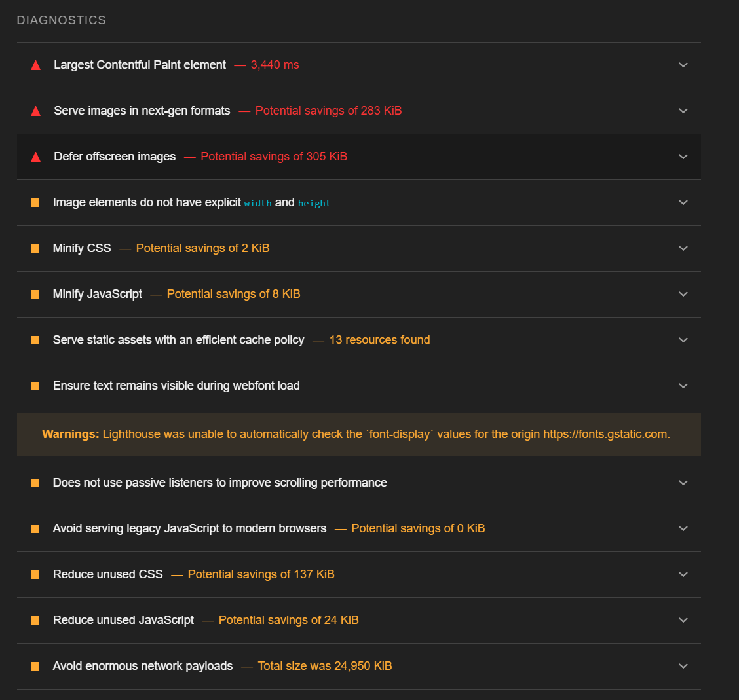Click orange square icon beside Minify CSS

click(35, 248)
